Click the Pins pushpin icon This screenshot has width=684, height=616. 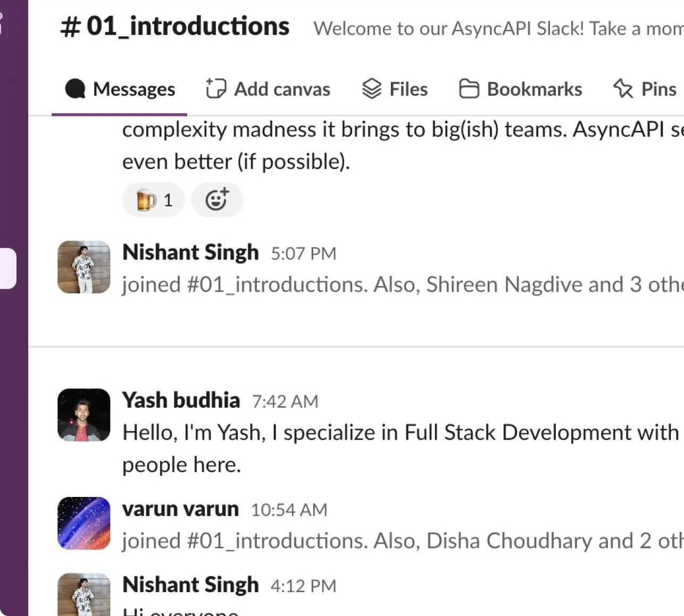coord(622,89)
